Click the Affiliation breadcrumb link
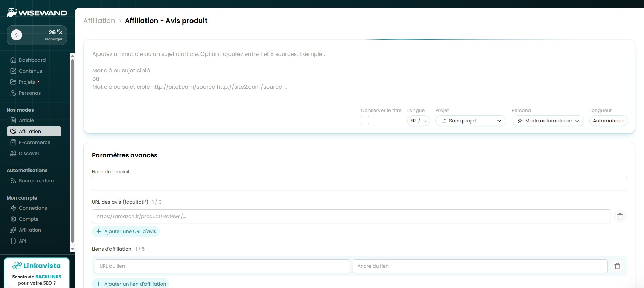 (99, 21)
